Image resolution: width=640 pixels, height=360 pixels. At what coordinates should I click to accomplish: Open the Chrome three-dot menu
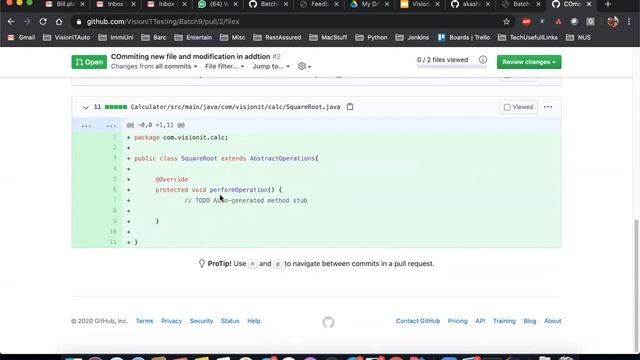coord(629,22)
